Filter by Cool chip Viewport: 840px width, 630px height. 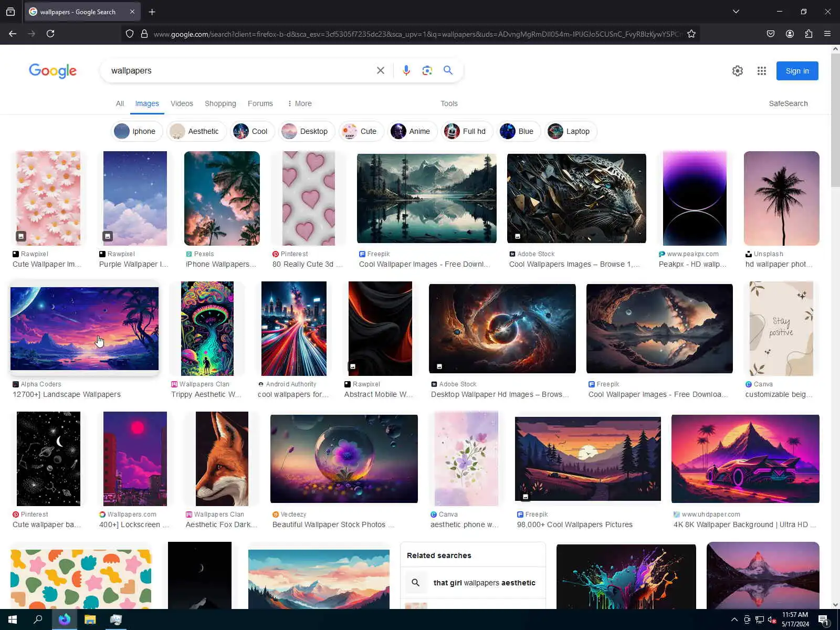coord(253,131)
